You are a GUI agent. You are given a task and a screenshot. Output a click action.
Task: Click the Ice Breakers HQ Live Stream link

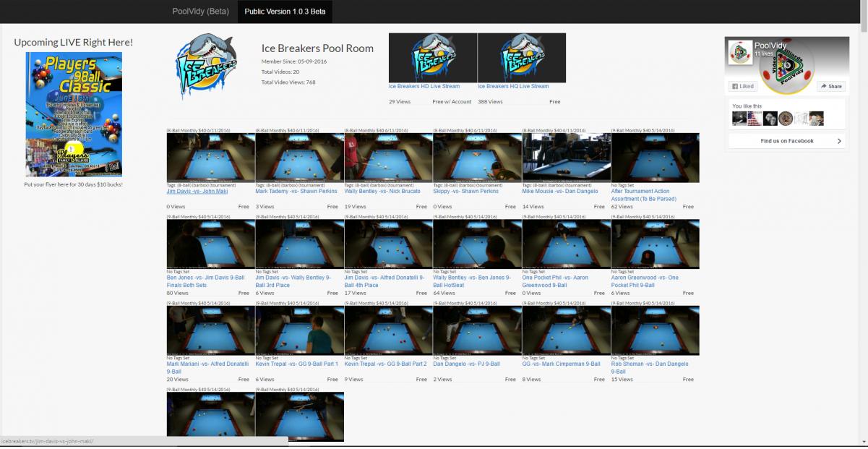coord(513,86)
